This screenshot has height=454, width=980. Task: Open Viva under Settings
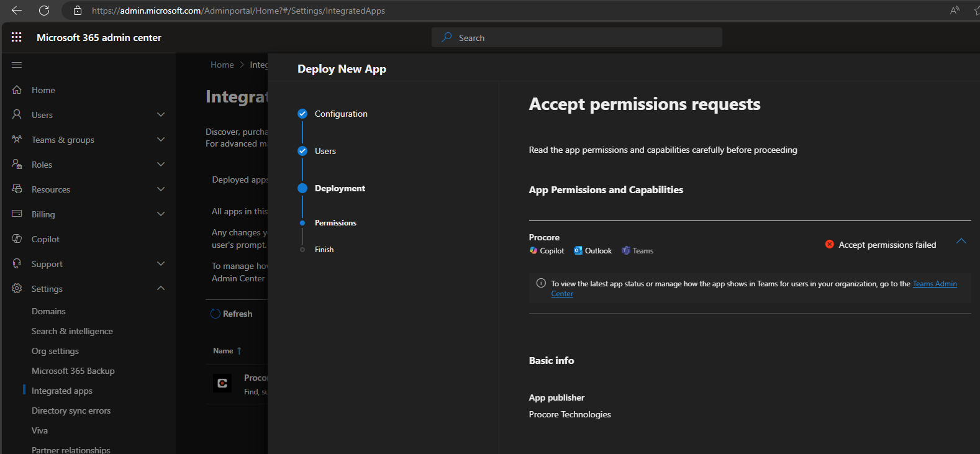point(40,430)
